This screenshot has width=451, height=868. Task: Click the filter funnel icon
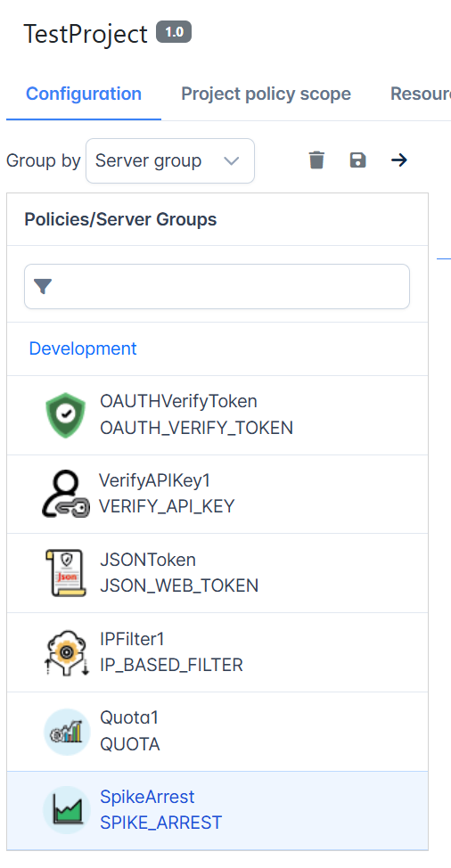pyautogui.click(x=43, y=287)
